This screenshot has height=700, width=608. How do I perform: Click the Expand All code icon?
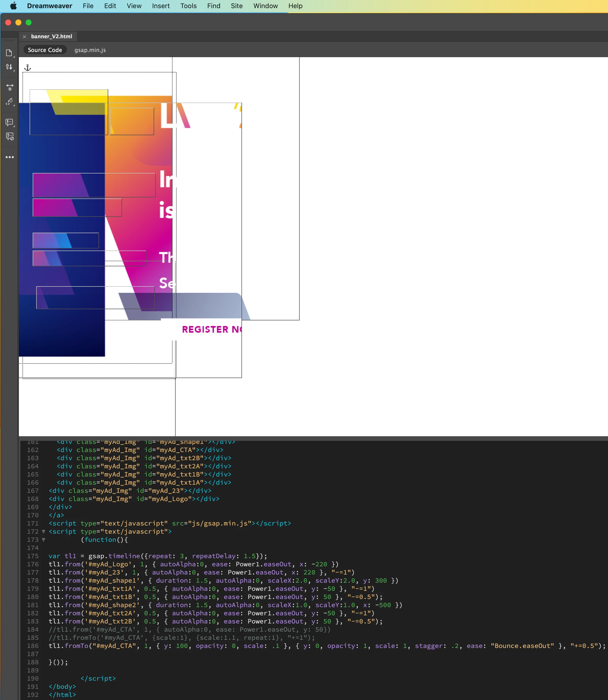(9, 87)
